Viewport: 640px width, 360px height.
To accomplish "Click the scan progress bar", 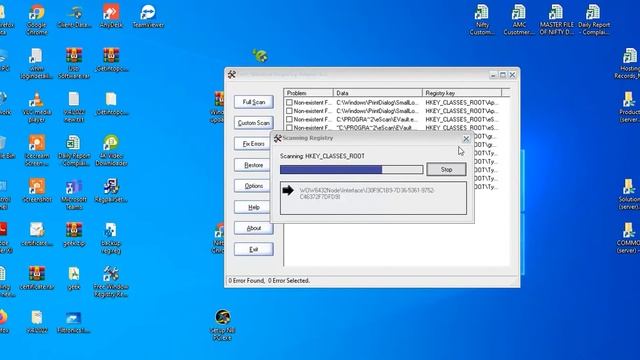I will [x=351, y=169].
